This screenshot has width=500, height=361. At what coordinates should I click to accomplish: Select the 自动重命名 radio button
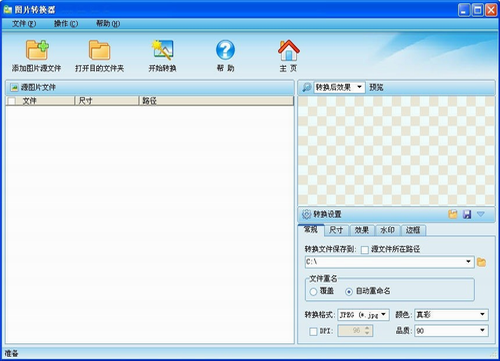[349, 292]
